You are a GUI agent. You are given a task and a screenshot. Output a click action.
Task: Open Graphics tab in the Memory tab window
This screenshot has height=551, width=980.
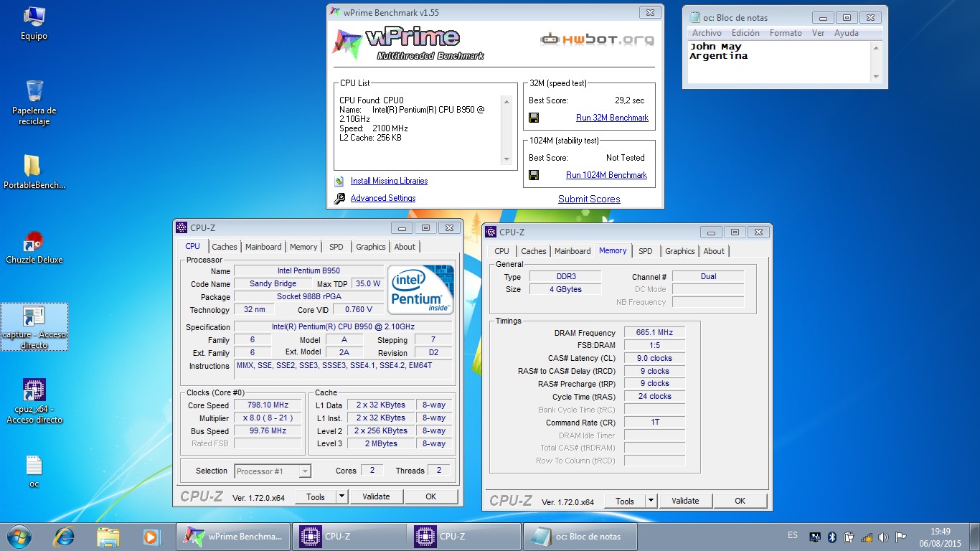[680, 251]
